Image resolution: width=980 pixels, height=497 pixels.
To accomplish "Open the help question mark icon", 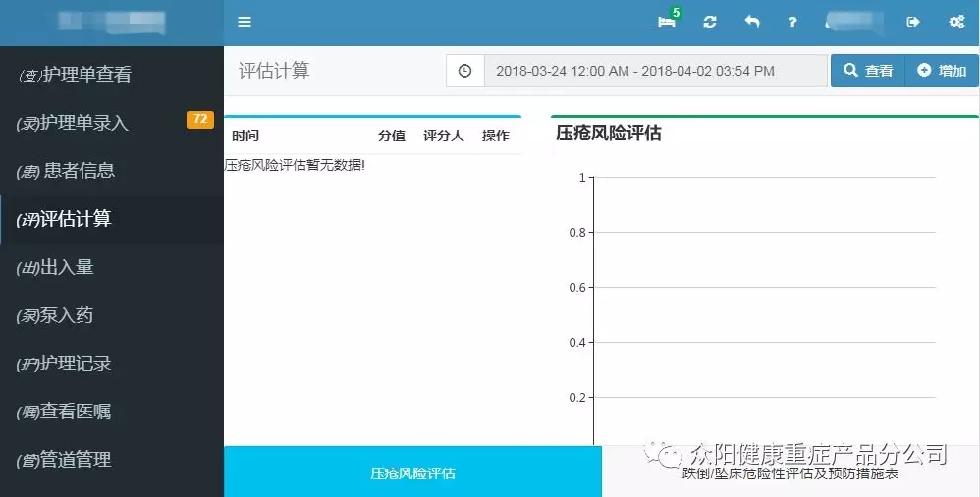I will [x=792, y=22].
